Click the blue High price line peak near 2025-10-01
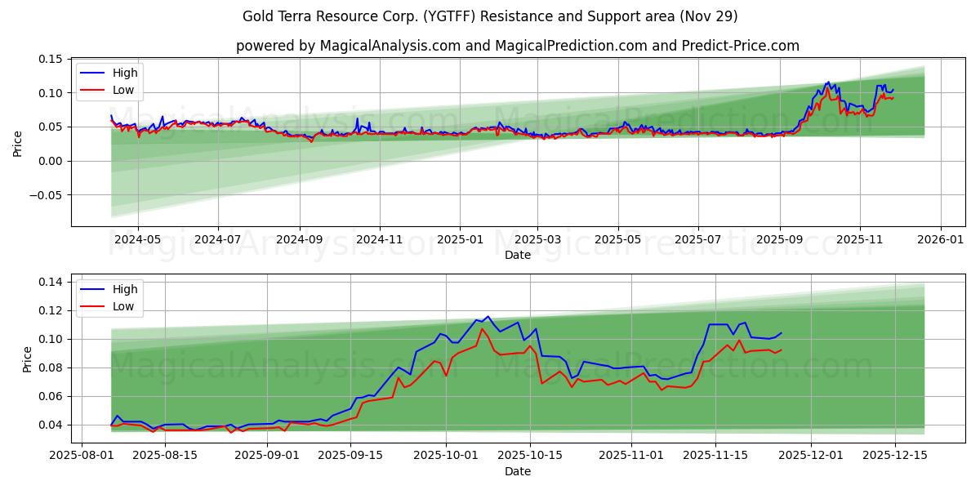 click(487, 317)
